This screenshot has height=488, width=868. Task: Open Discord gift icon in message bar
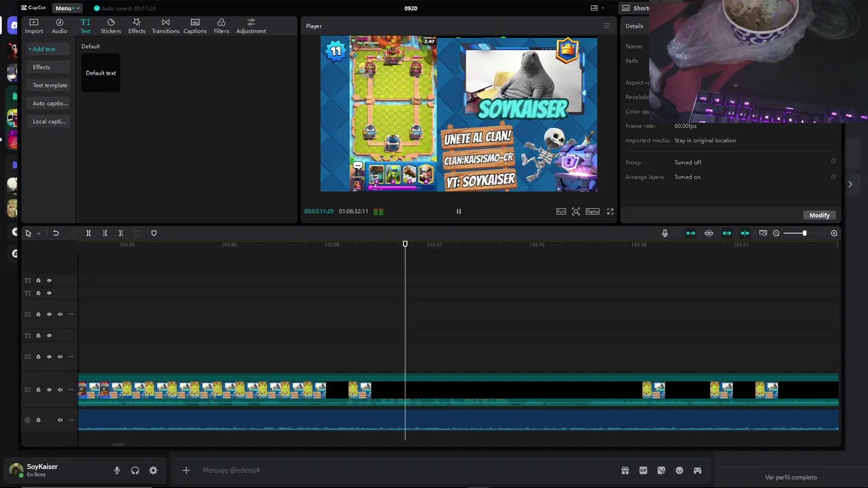coord(625,470)
